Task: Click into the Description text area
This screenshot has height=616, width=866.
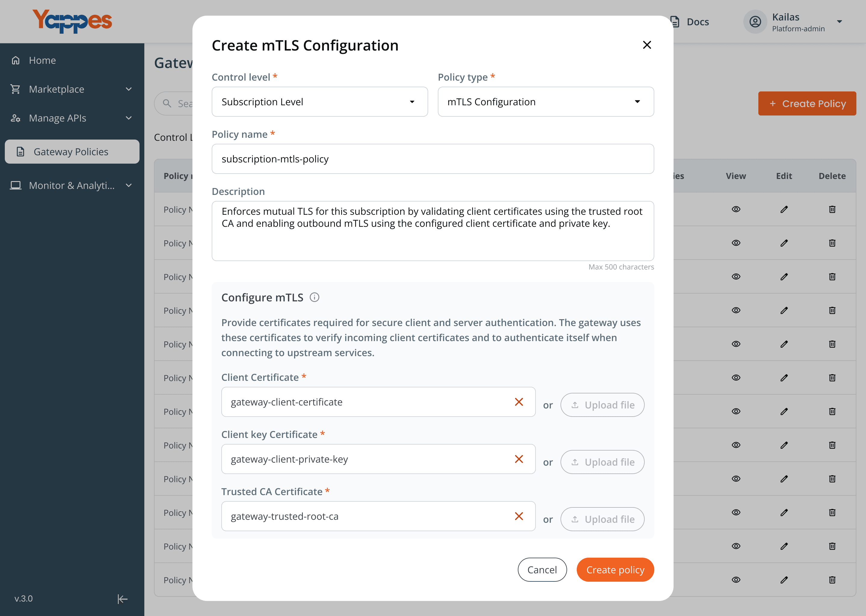Action: click(433, 231)
